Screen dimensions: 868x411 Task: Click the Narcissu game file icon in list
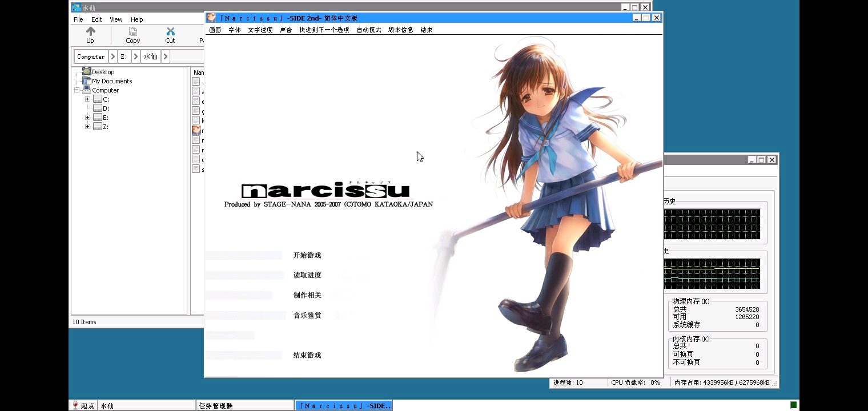click(196, 130)
